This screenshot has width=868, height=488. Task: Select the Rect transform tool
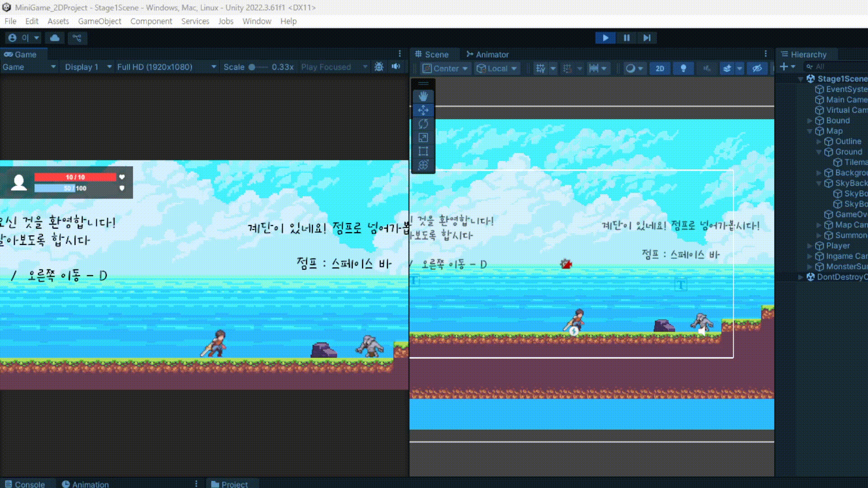coord(423,151)
